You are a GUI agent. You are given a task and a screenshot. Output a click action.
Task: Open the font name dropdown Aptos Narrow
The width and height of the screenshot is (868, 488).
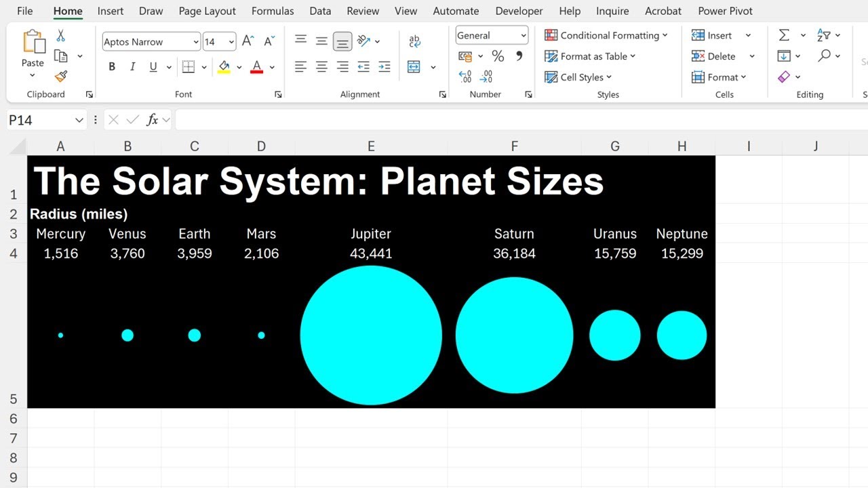(196, 42)
